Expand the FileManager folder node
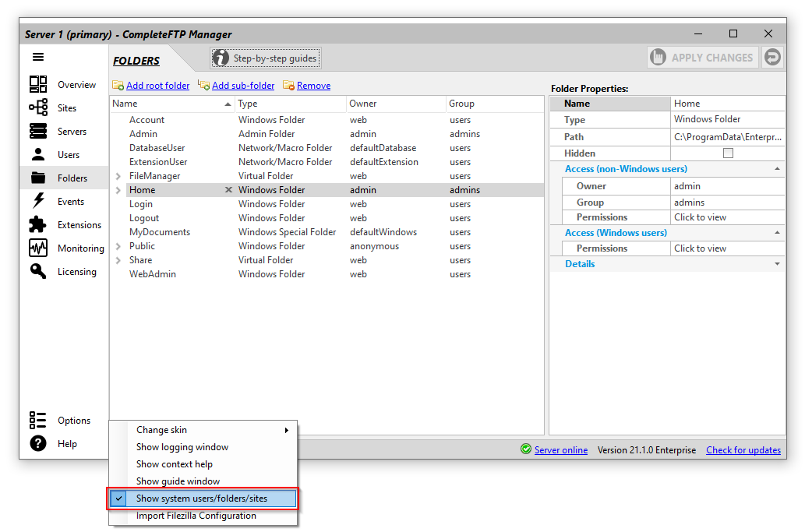 [118, 176]
